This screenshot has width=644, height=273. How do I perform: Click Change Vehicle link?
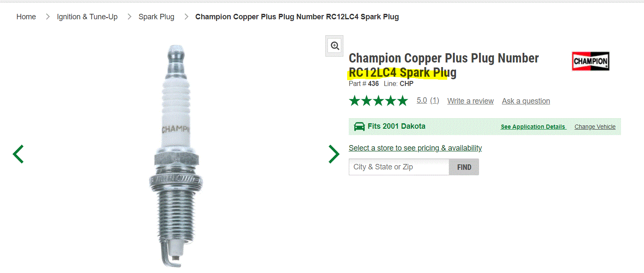coord(595,127)
